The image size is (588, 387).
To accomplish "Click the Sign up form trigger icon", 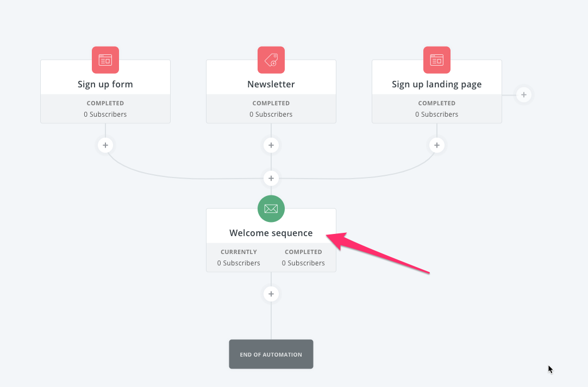I will click(x=105, y=60).
